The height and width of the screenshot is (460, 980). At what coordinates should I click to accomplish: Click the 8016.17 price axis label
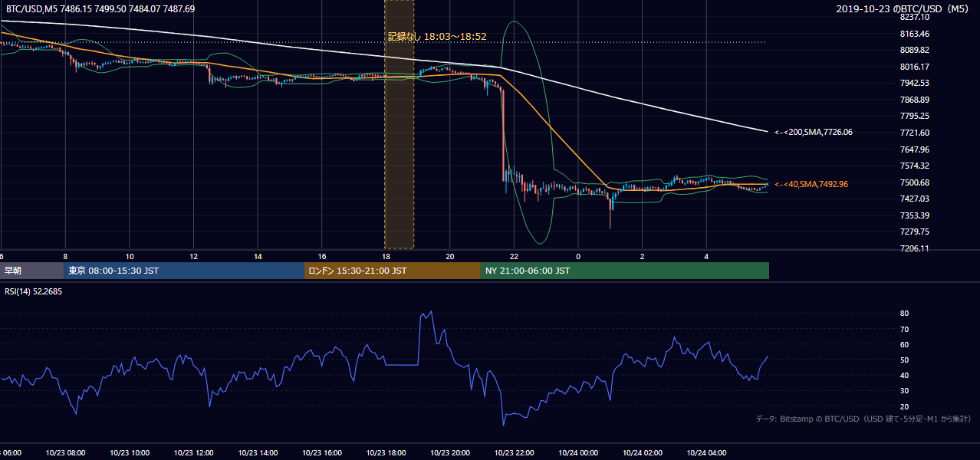(914, 67)
